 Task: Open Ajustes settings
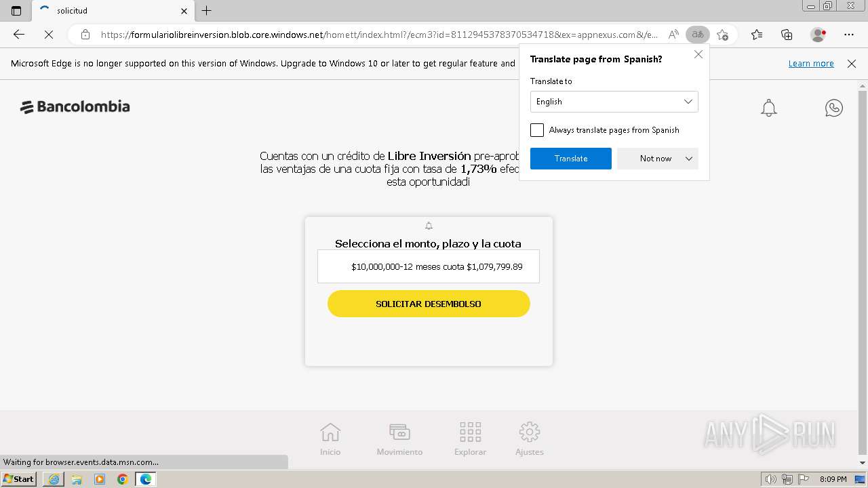tap(529, 439)
